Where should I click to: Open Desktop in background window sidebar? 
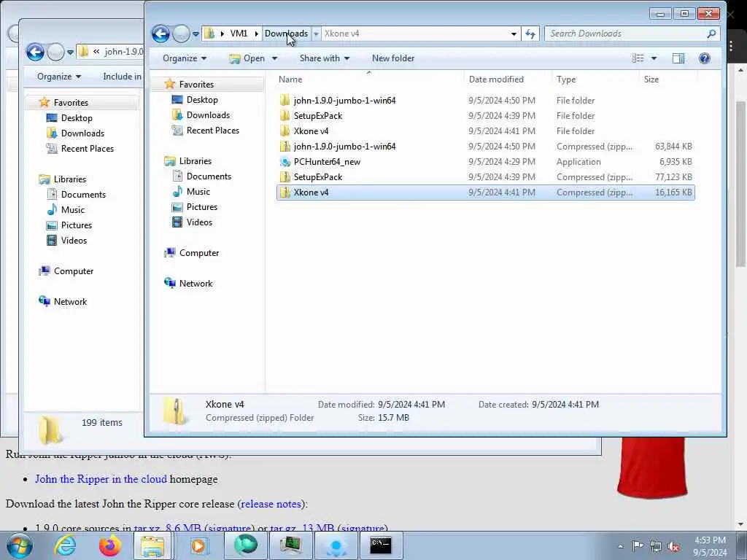coord(76,117)
